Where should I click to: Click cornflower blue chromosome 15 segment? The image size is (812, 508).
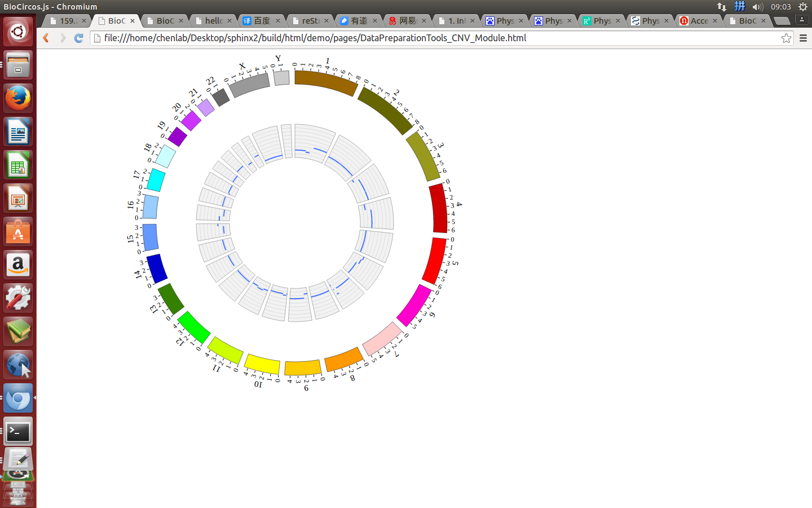[x=151, y=237]
